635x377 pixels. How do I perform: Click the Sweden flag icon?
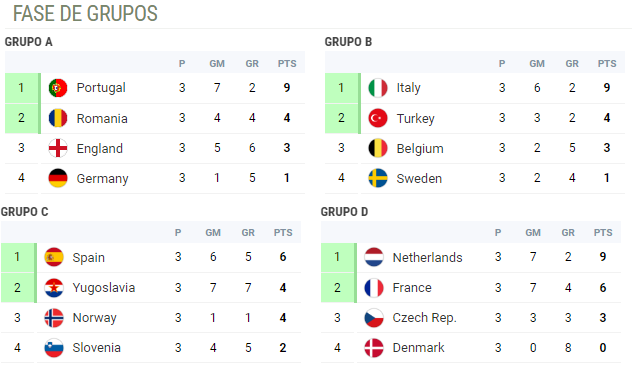click(378, 178)
